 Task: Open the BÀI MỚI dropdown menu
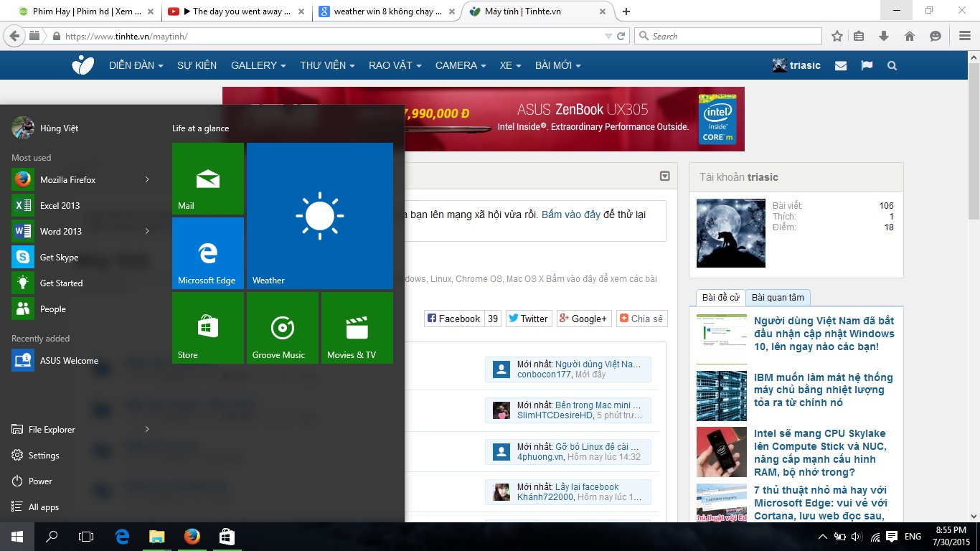tap(558, 65)
